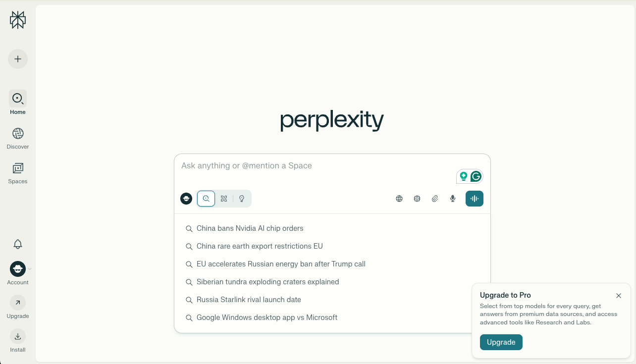
Task: Select the Search mode toggle
Action: pyautogui.click(x=206, y=199)
